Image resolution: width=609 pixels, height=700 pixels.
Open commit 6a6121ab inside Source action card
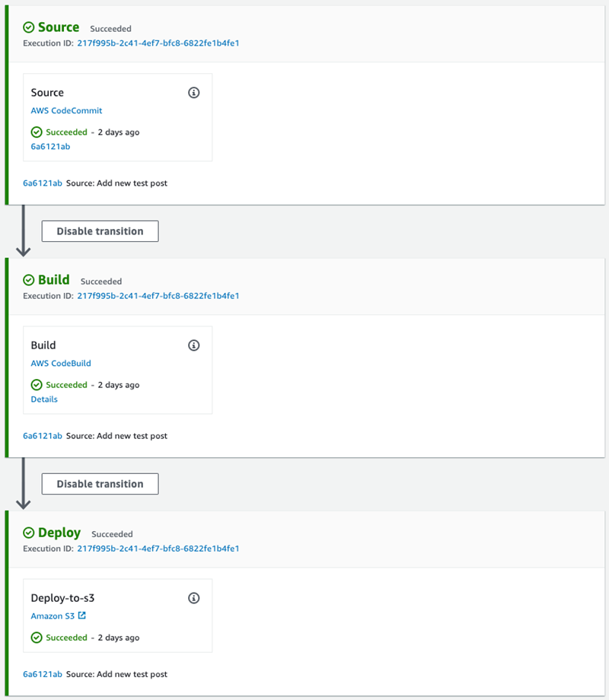(50, 147)
